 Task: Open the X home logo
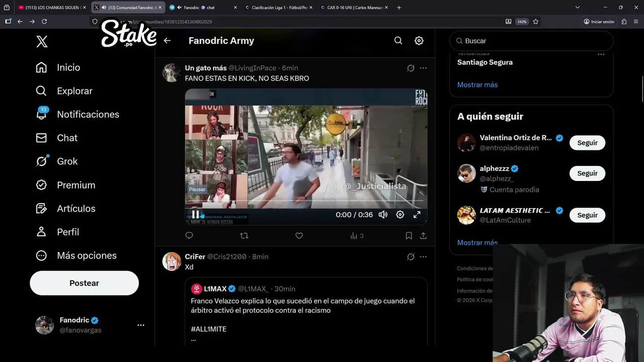(x=42, y=41)
